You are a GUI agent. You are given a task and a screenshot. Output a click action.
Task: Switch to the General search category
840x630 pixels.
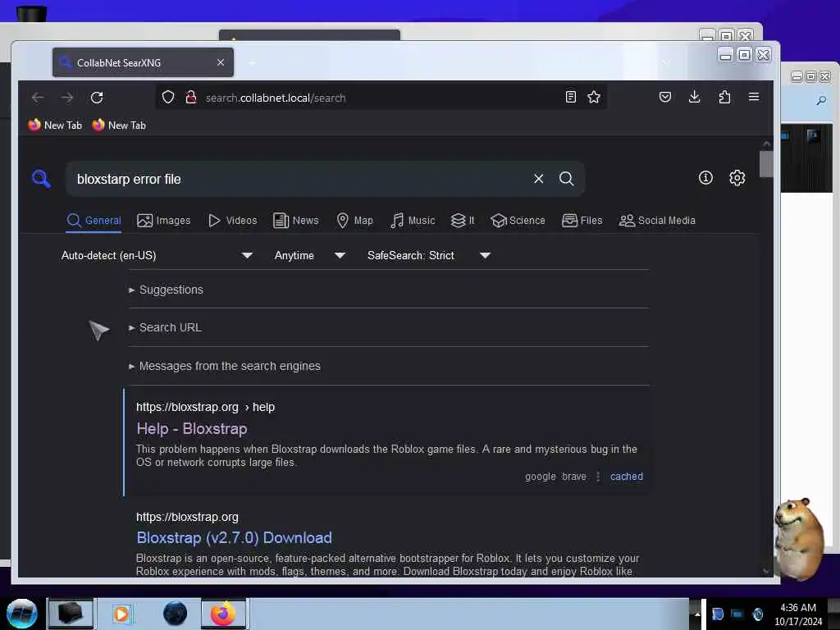[94, 221]
